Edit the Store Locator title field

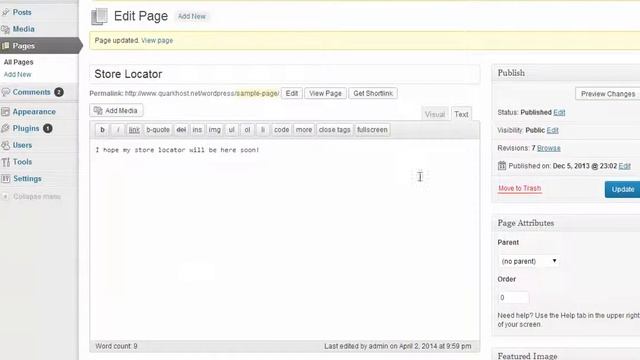284,74
